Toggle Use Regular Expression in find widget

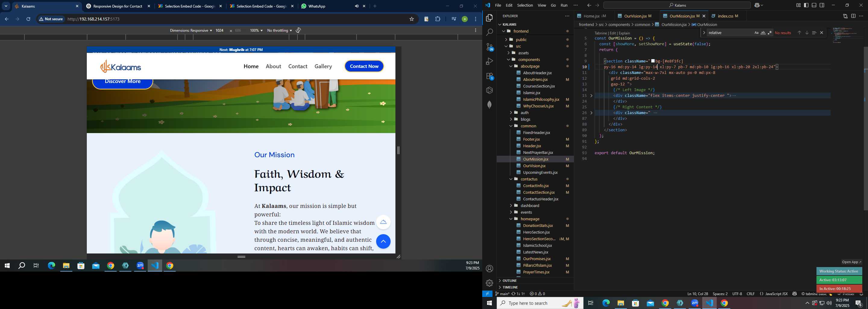tap(770, 33)
